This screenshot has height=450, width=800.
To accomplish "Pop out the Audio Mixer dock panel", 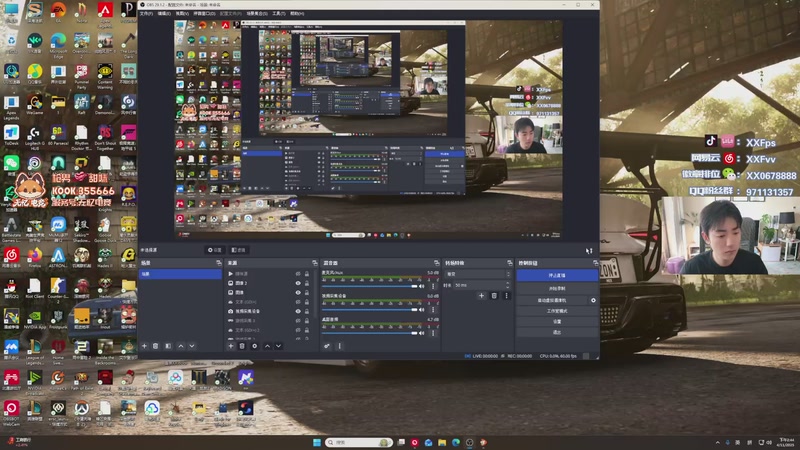I will tap(436, 263).
